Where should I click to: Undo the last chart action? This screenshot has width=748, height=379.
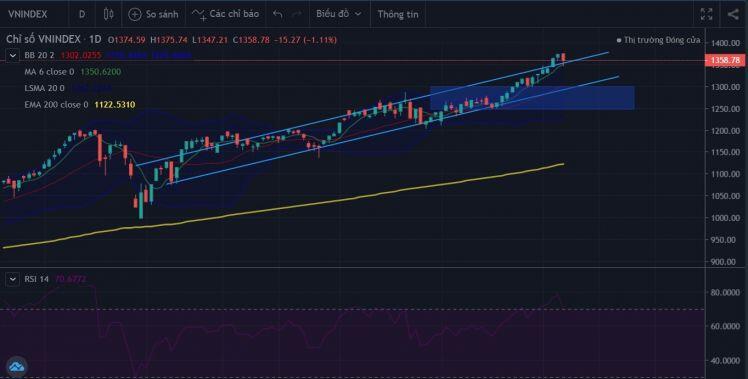[278, 14]
